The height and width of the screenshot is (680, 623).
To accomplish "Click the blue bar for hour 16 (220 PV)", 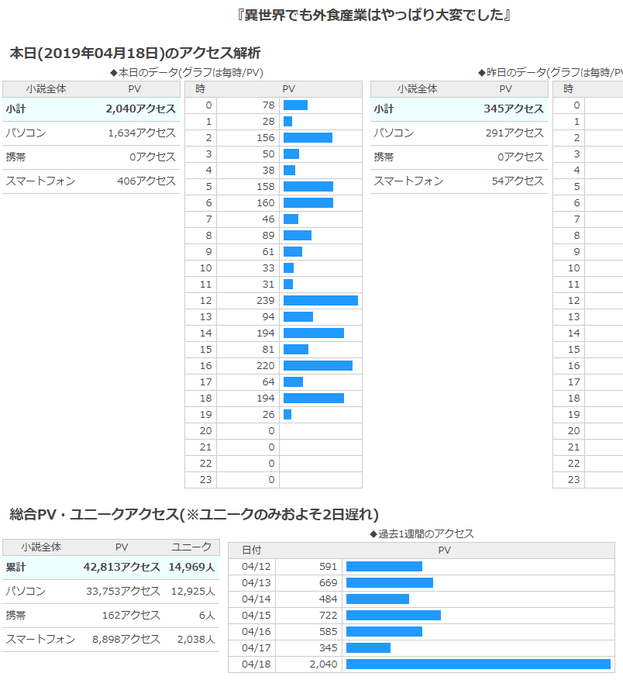I will pos(318,366).
